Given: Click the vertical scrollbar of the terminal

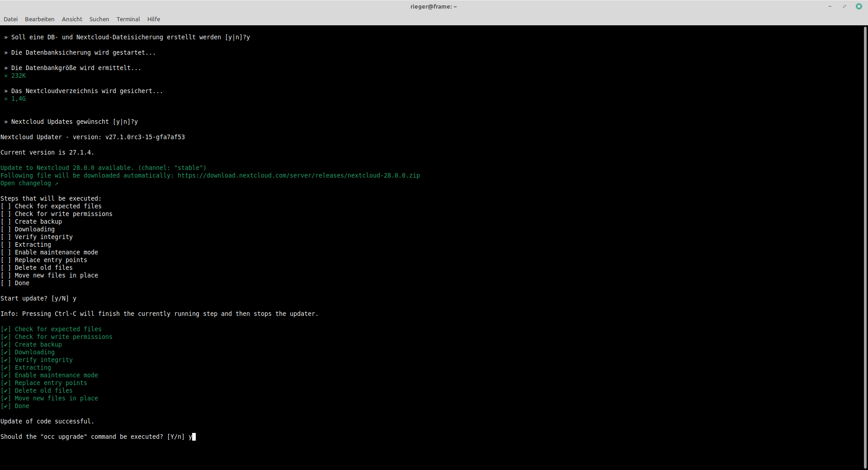Looking at the screenshot, I should 865,248.
